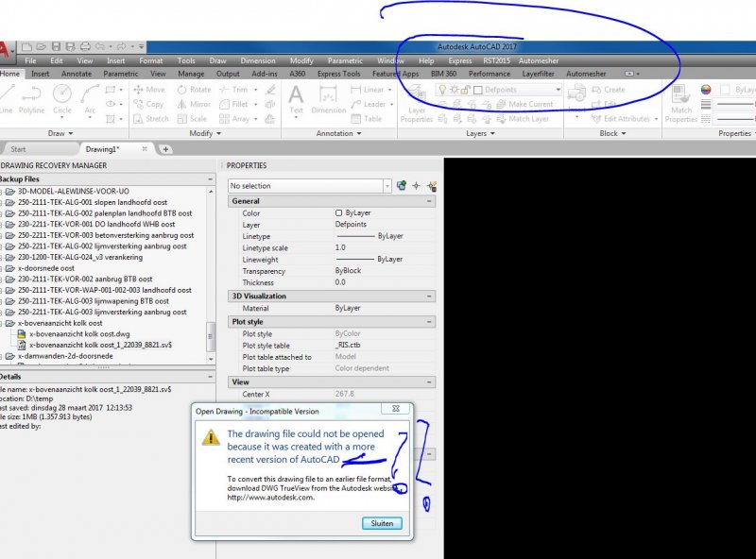
Task: Collapse the General properties section
Action: pos(429,201)
